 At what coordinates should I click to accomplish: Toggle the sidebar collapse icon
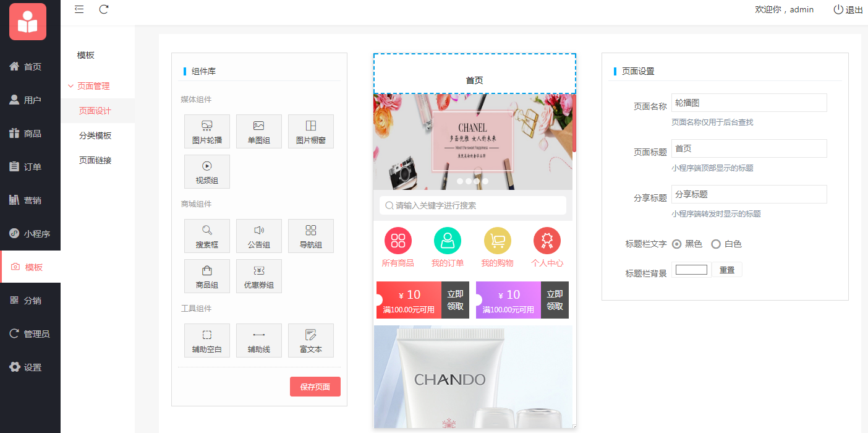point(79,9)
